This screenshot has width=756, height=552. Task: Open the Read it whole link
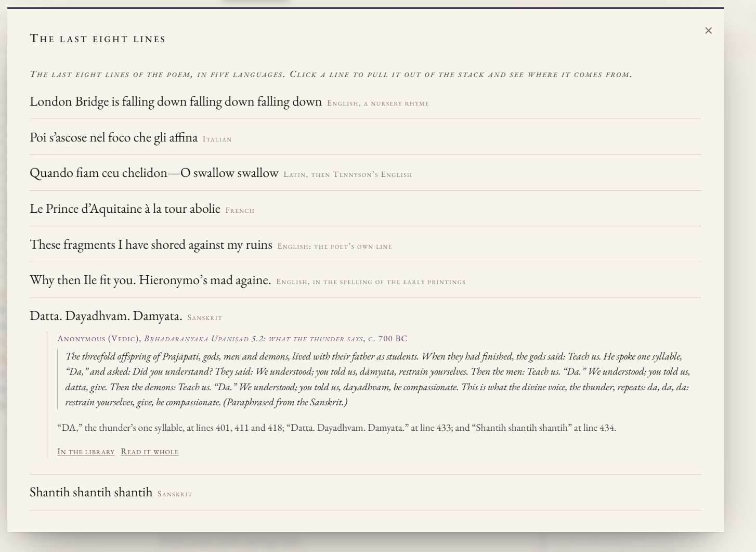point(149,452)
